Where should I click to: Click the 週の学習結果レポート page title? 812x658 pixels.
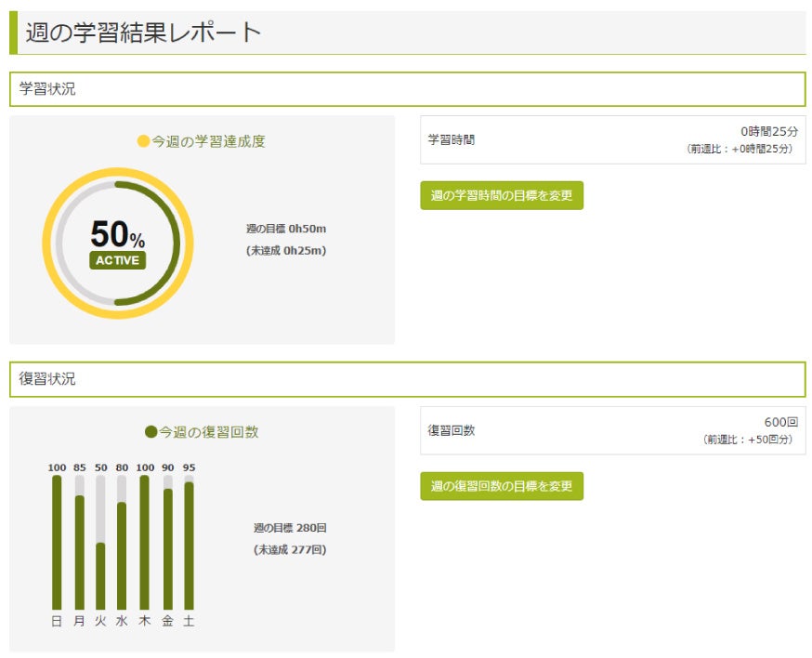pyautogui.click(x=143, y=33)
